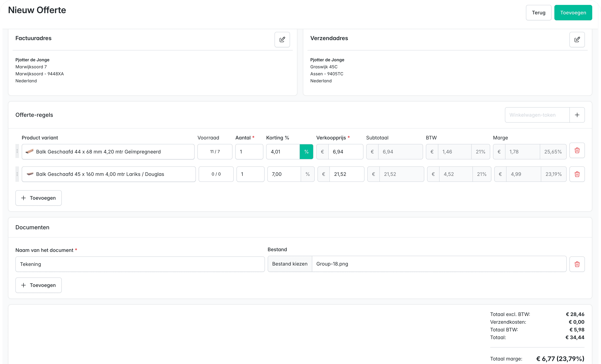Screen dimensions: 601x364
Task: Click shipping address Graswijk 45C
Action: (324, 67)
